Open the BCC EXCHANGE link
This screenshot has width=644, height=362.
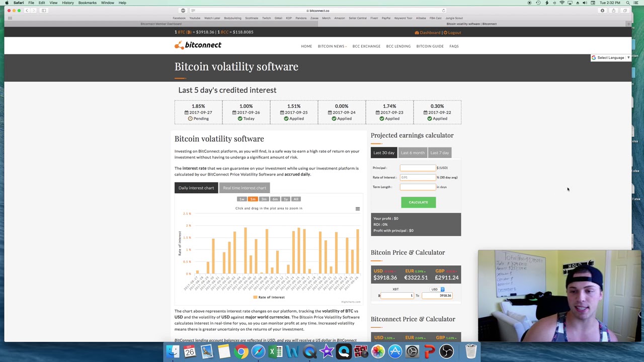click(366, 46)
